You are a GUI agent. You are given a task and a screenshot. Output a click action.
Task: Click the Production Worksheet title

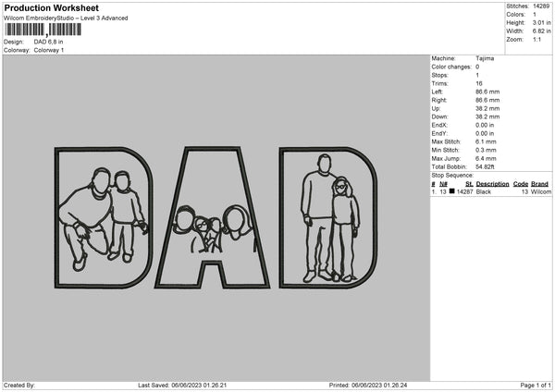coord(51,8)
